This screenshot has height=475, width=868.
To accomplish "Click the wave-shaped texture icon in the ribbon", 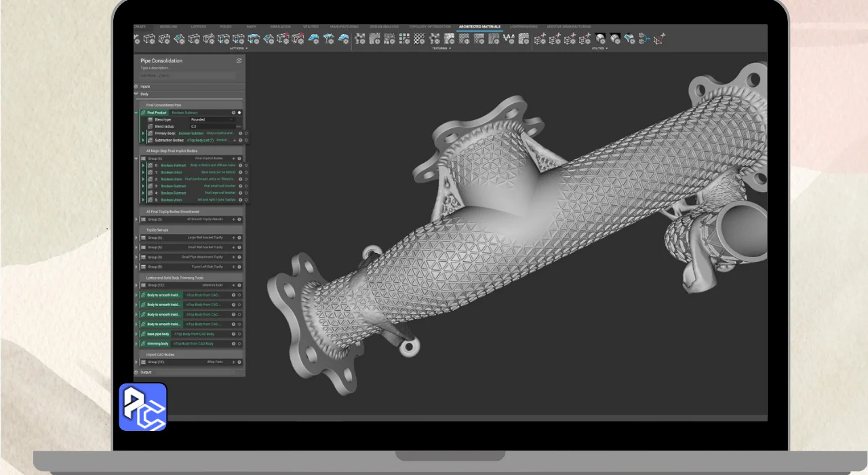I will 509,39.
